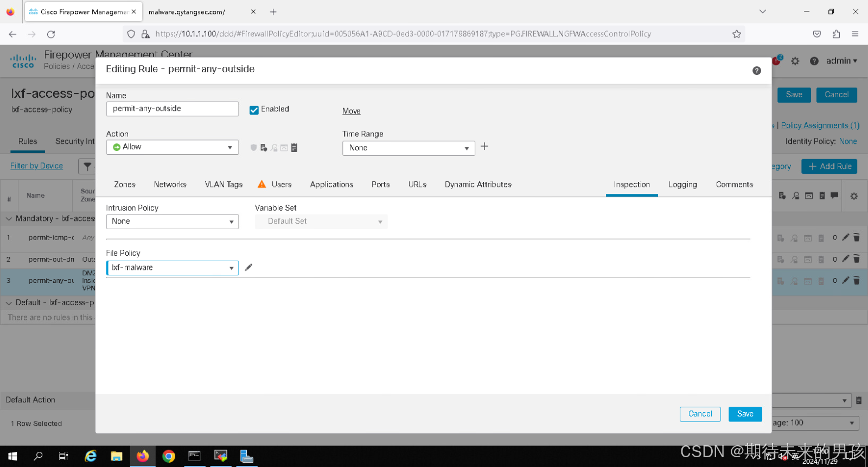The image size is (868, 467).
Task: Open the File Policy lxf-malware dropdown
Action: [173, 268]
